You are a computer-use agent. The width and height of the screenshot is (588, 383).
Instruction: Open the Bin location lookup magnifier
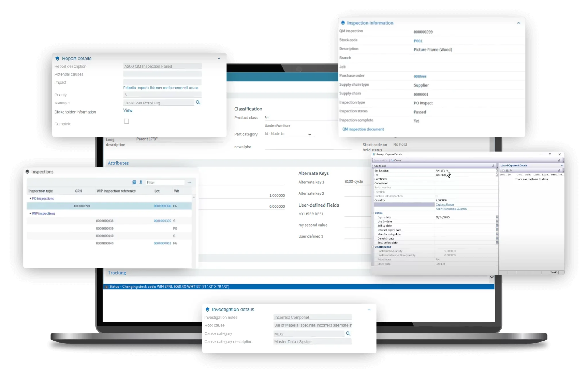(497, 170)
